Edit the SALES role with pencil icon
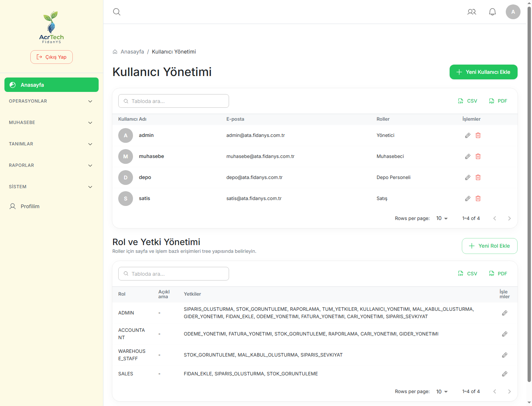Viewport: 532px width, 406px height. pyautogui.click(x=505, y=374)
